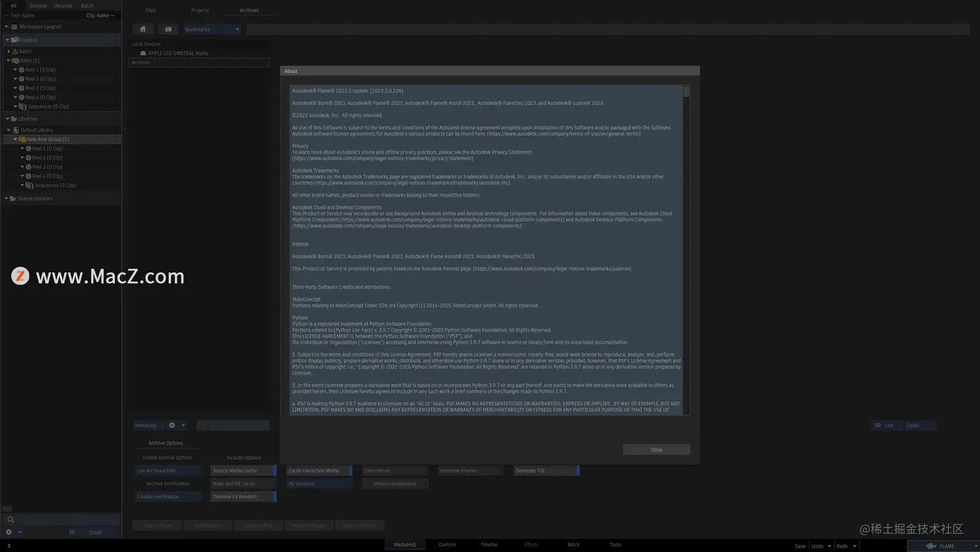Click the gear icon next to Hierarchy

(172, 426)
